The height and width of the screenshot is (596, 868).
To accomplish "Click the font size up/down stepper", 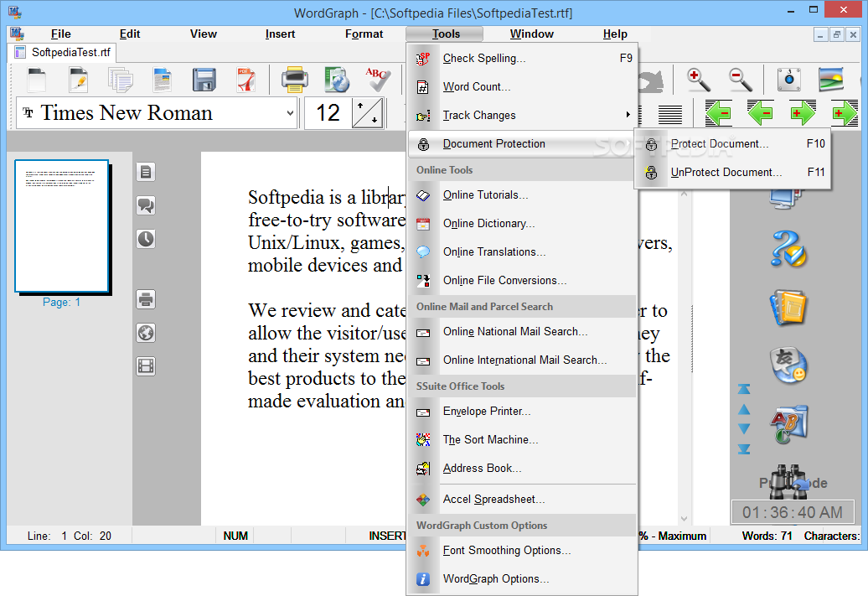I will click(x=368, y=113).
